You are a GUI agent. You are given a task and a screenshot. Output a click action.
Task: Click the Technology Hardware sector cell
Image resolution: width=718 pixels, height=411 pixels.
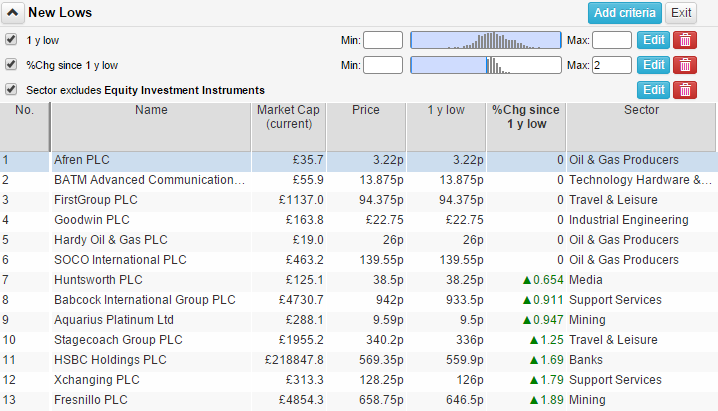pyautogui.click(x=640, y=180)
